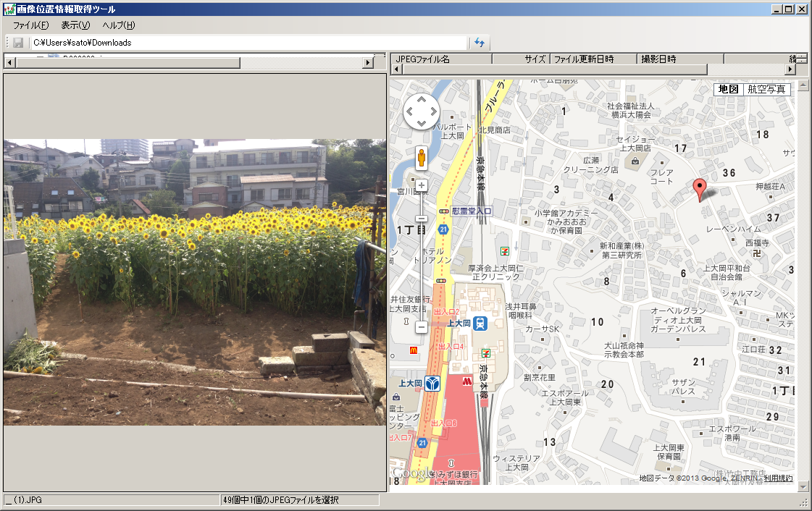The image size is (812, 511).
Task: Sort by the 撮影日時 column header
Action: [x=679, y=59]
